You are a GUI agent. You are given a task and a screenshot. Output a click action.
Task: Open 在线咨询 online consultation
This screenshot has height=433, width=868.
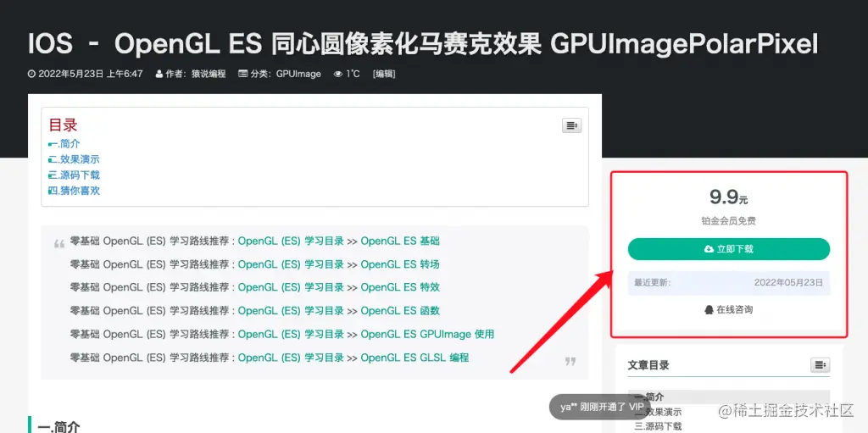[728, 309]
